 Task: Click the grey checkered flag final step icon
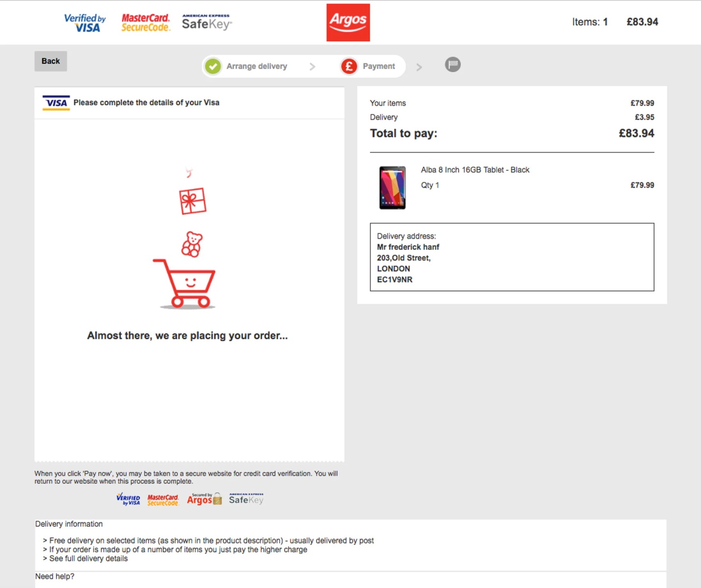[452, 65]
